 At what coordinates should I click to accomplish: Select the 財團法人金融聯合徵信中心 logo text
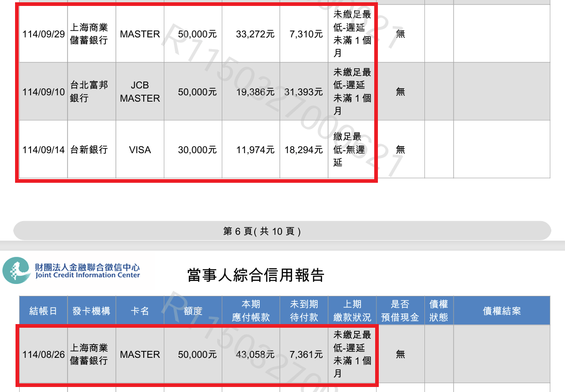coord(88,267)
